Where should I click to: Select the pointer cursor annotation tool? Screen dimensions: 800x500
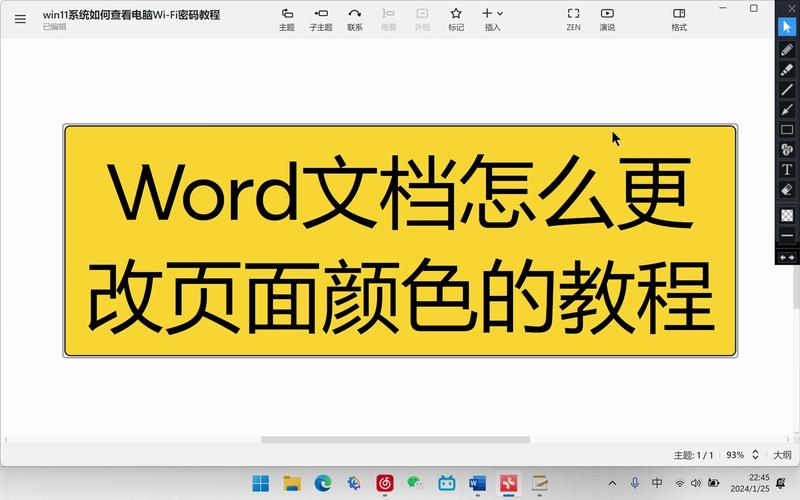pos(787,27)
